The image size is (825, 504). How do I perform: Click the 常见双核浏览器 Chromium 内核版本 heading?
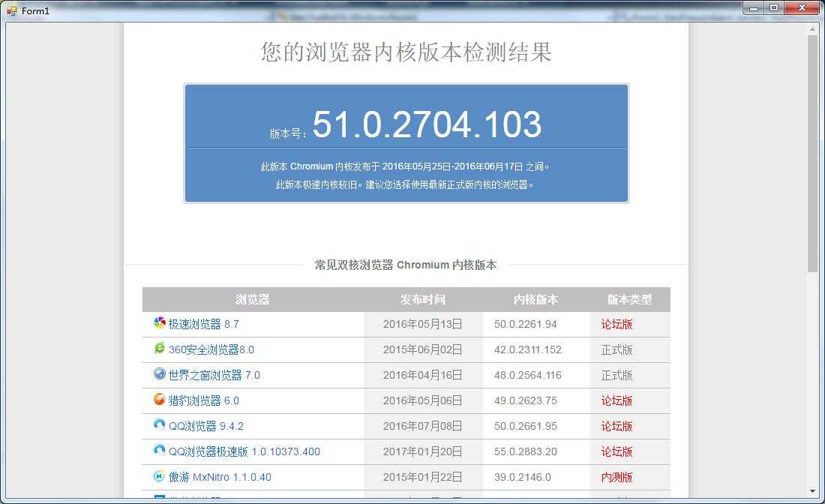(406, 265)
